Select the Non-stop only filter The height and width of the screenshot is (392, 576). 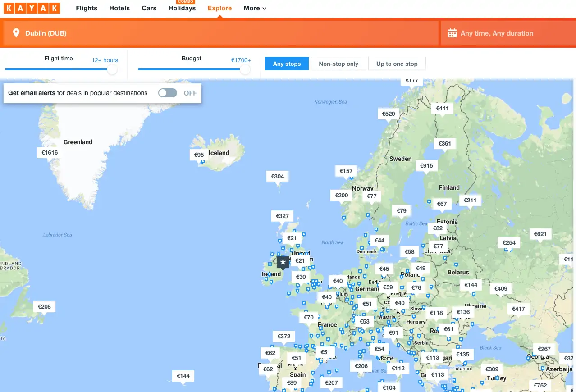pyautogui.click(x=338, y=64)
